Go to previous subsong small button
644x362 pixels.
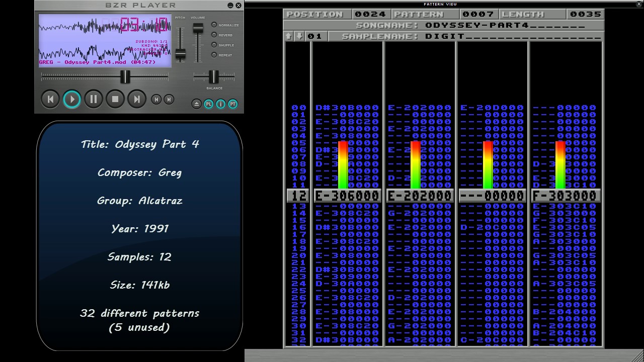(156, 100)
